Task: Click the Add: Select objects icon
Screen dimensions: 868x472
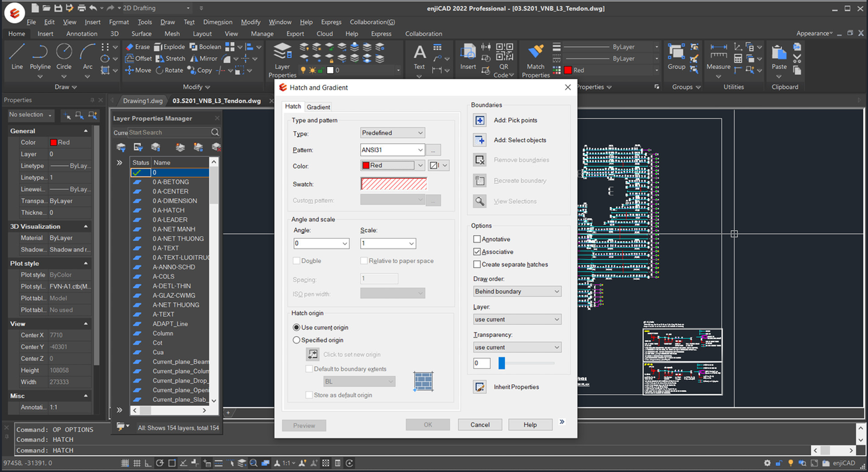Action: pos(479,140)
